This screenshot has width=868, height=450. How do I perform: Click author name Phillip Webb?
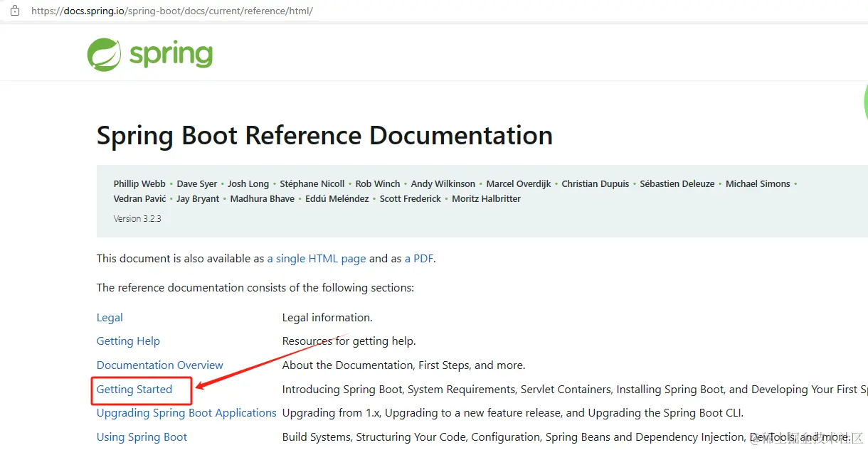(139, 183)
